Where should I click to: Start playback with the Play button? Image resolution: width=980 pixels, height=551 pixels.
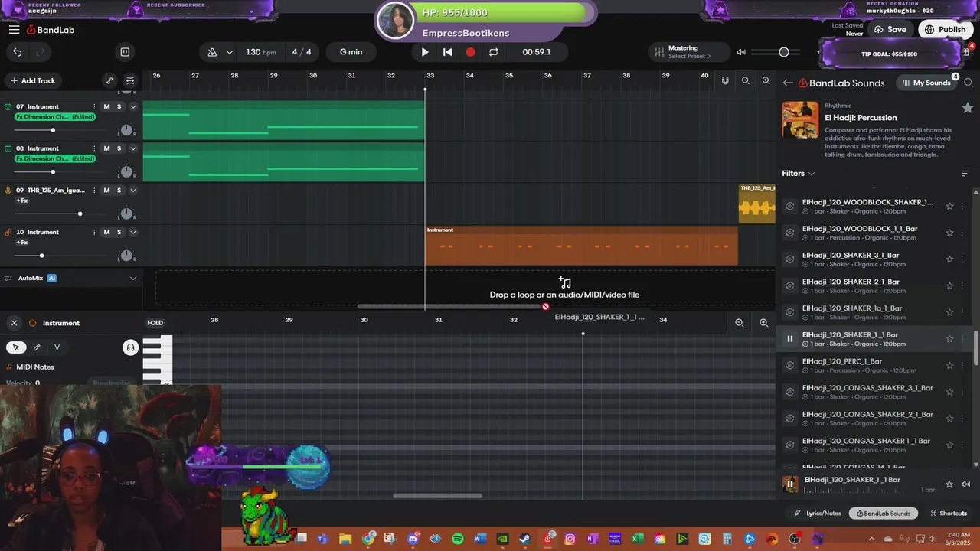[x=425, y=52]
